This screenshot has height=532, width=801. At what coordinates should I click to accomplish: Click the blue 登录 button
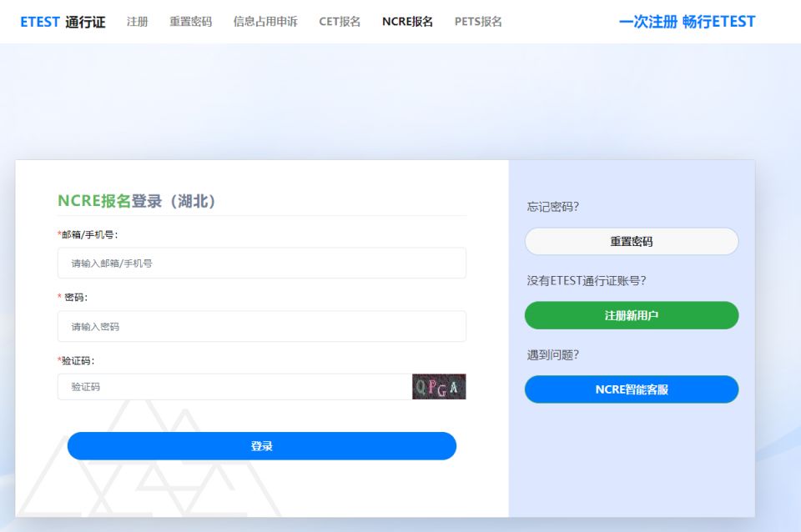point(261,446)
